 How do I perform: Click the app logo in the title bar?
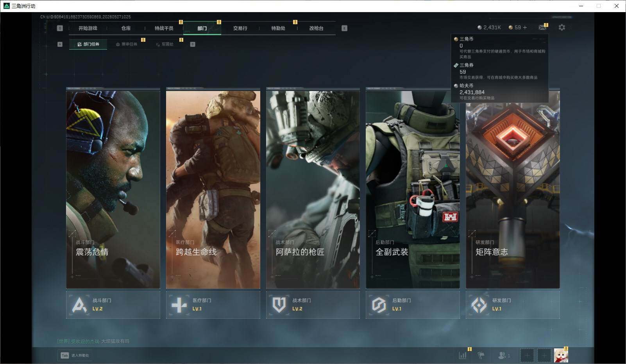pyautogui.click(x=6, y=6)
